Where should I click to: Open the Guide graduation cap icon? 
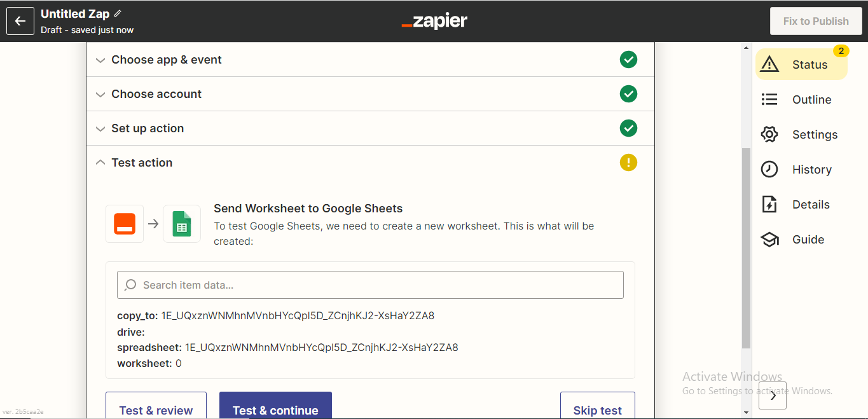point(769,239)
